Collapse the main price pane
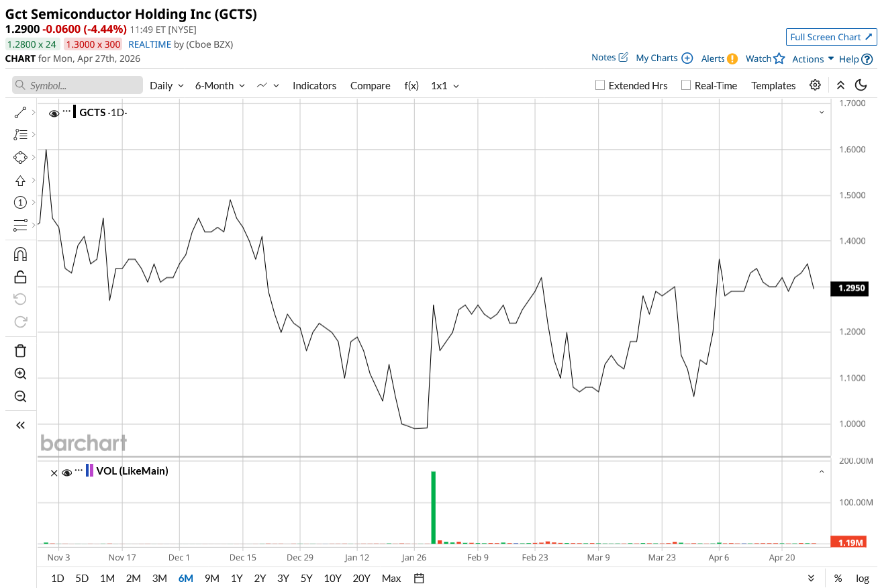This screenshot has height=588, width=878. [x=822, y=112]
